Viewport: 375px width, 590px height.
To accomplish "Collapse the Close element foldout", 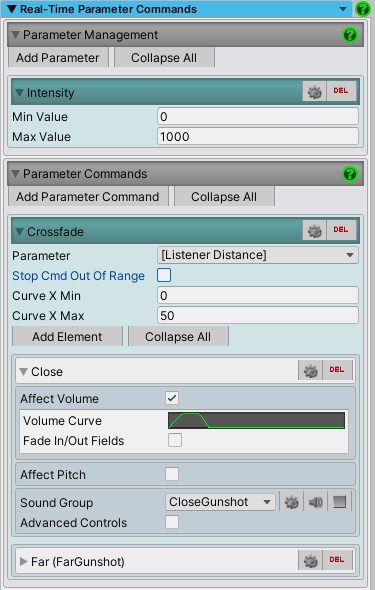I will (x=23, y=372).
